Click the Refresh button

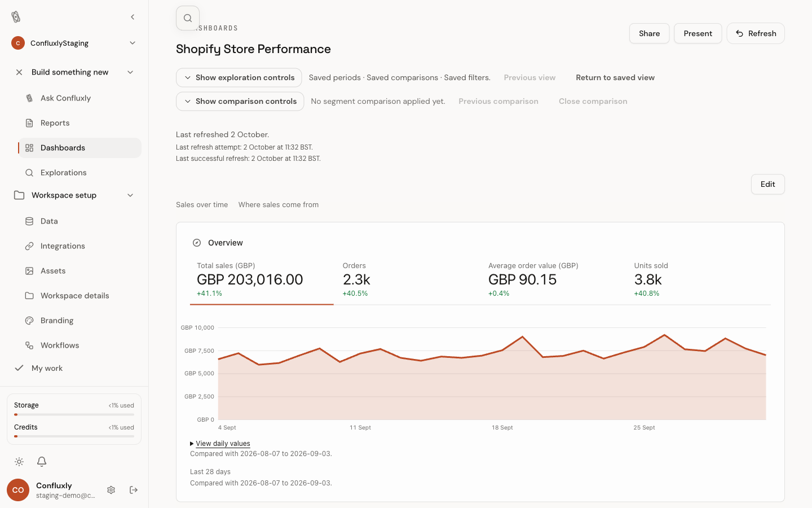click(756, 33)
